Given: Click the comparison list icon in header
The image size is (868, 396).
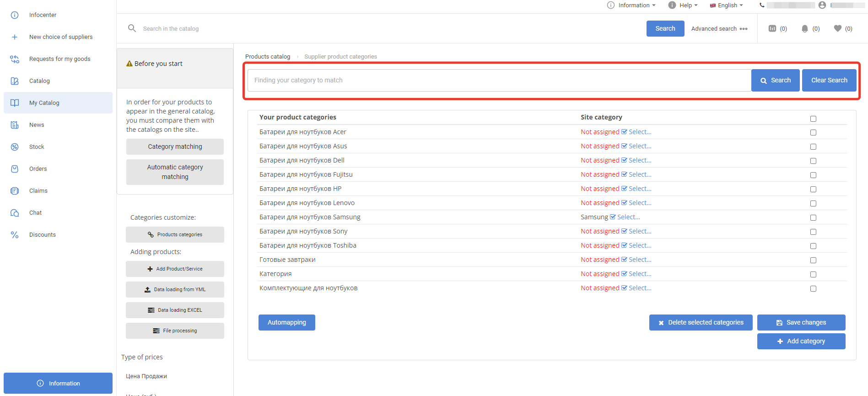Looking at the screenshot, I should click(x=772, y=28).
